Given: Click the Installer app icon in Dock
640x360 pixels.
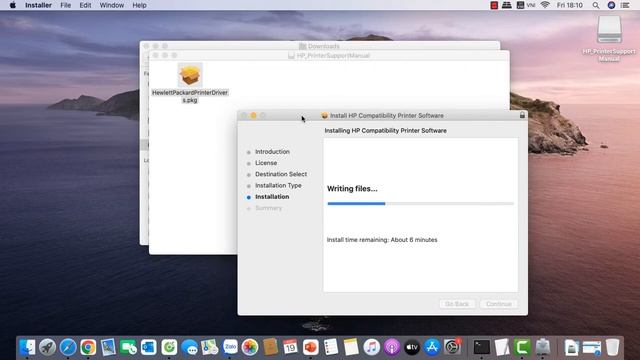Looking at the screenshot, I should [542, 347].
